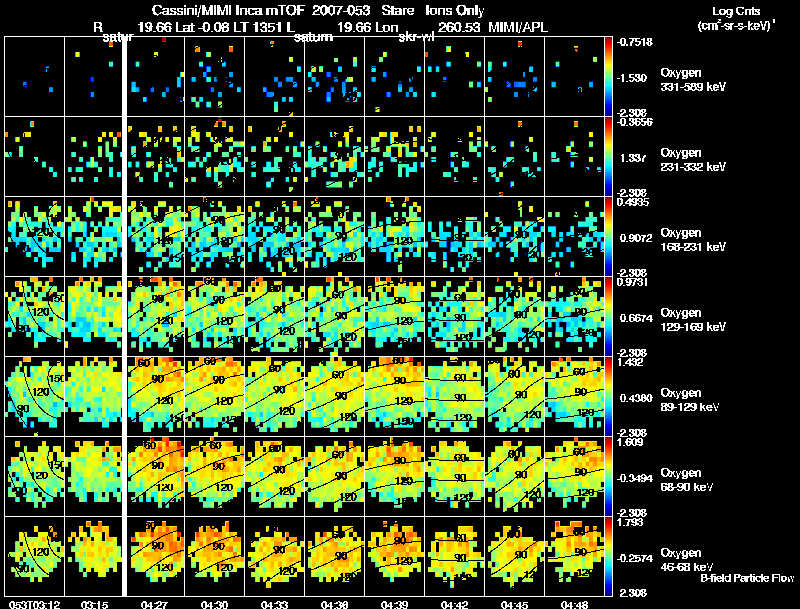Open the 04:39 panel in Oxygen 129-169 keV row
The image size is (800, 609).
pos(394,317)
